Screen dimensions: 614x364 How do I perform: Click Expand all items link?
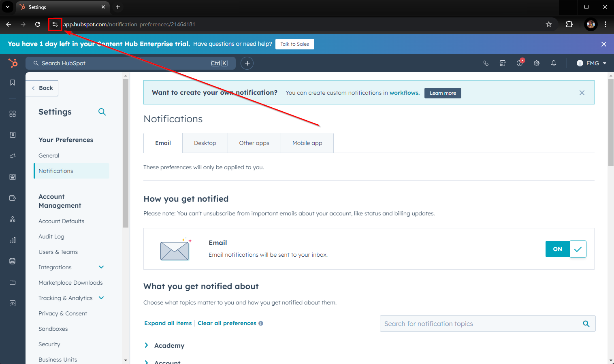pyautogui.click(x=168, y=323)
